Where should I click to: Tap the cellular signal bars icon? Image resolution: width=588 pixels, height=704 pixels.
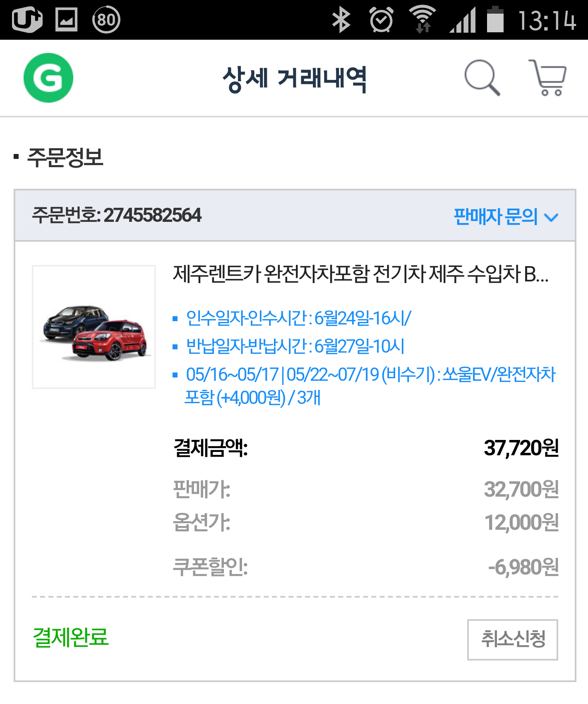click(463, 20)
